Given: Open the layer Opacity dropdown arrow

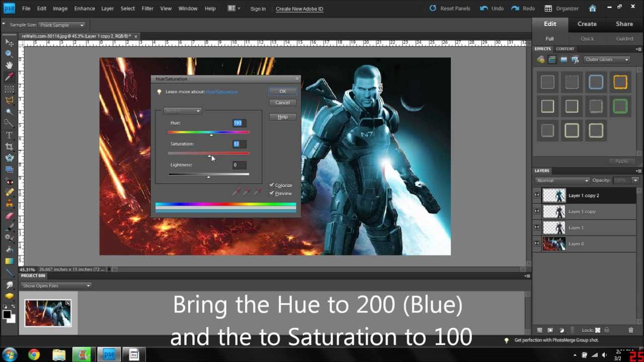Looking at the screenshot, I should (x=635, y=180).
